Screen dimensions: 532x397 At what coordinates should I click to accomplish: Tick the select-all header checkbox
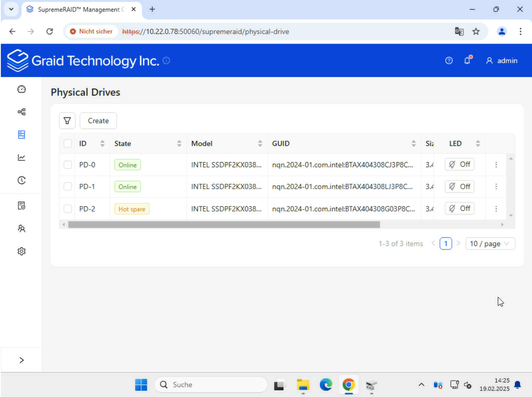coord(68,144)
